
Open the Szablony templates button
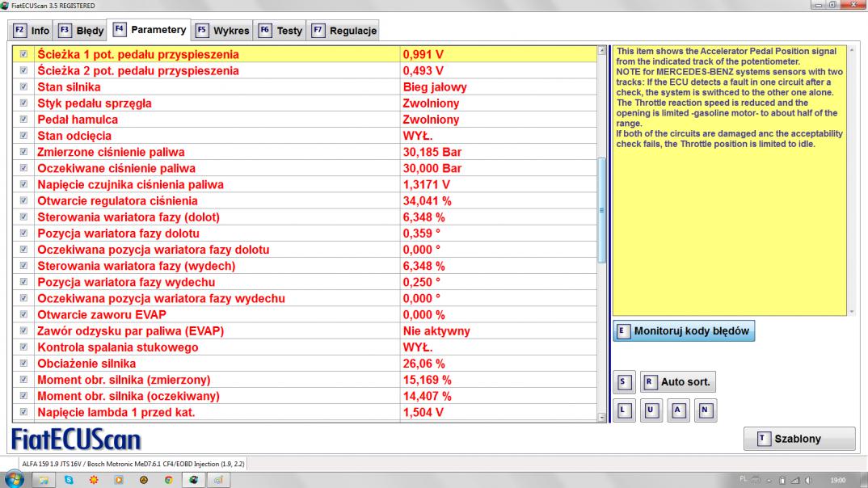(799, 439)
